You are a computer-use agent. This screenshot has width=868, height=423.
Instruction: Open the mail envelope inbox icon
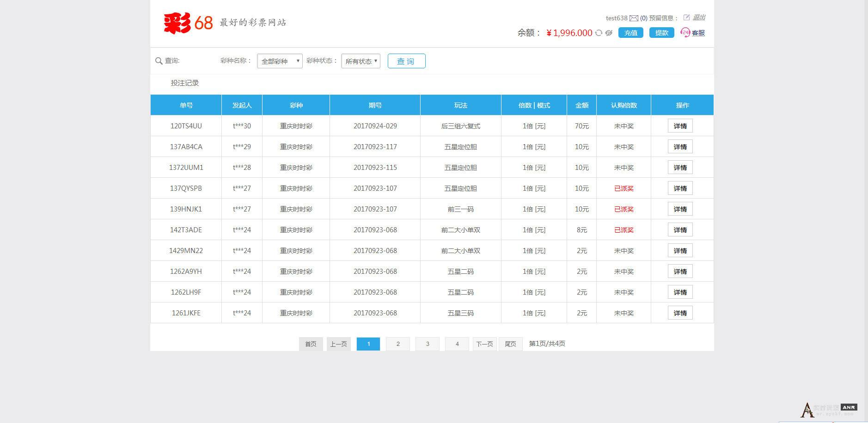(634, 18)
